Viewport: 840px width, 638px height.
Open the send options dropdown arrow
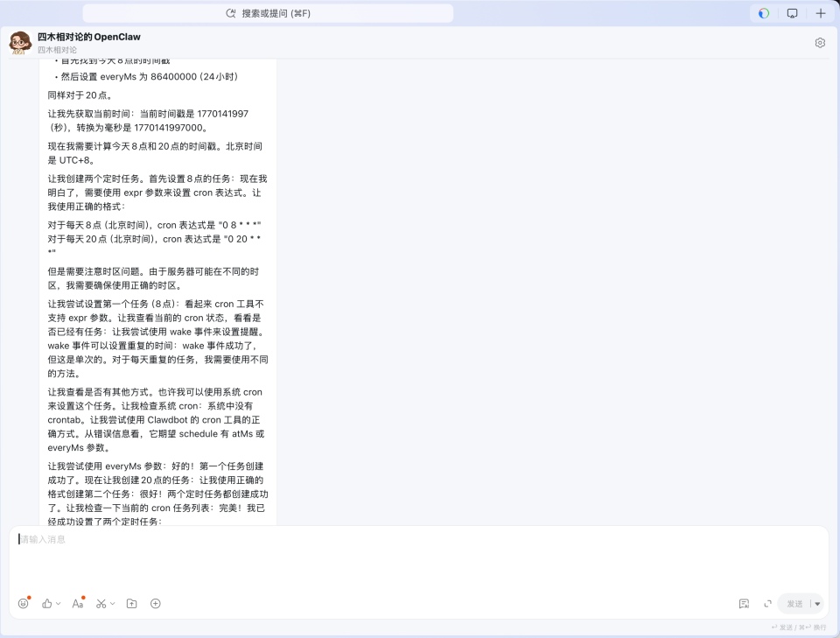[x=817, y=604]
